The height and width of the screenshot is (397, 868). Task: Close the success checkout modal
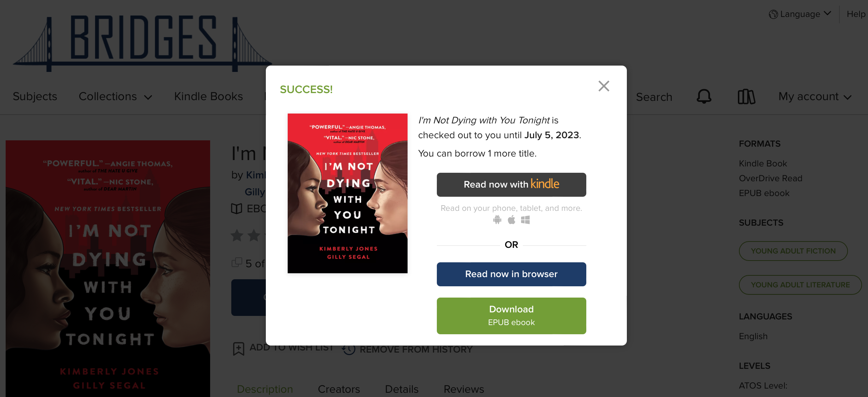coord(604,86)
